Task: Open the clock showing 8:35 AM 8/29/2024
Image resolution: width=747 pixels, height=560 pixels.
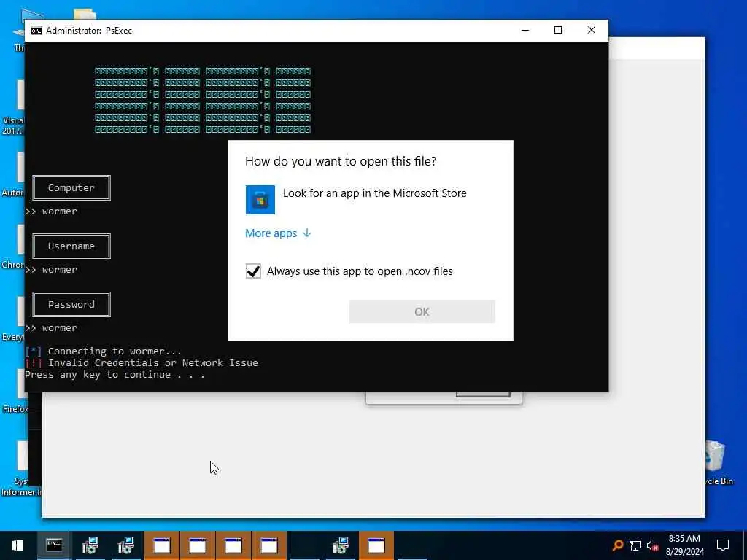Action: point(684,545)
